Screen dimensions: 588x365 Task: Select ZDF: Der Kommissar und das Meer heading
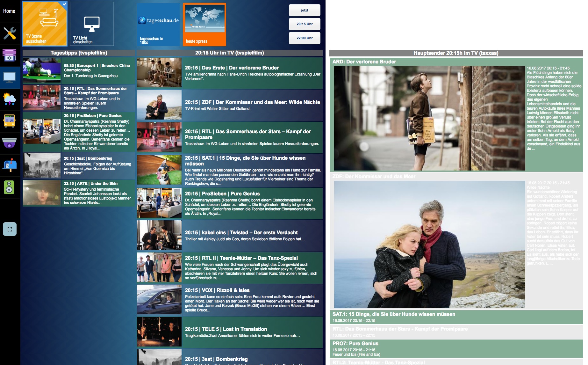pos(374,177)
